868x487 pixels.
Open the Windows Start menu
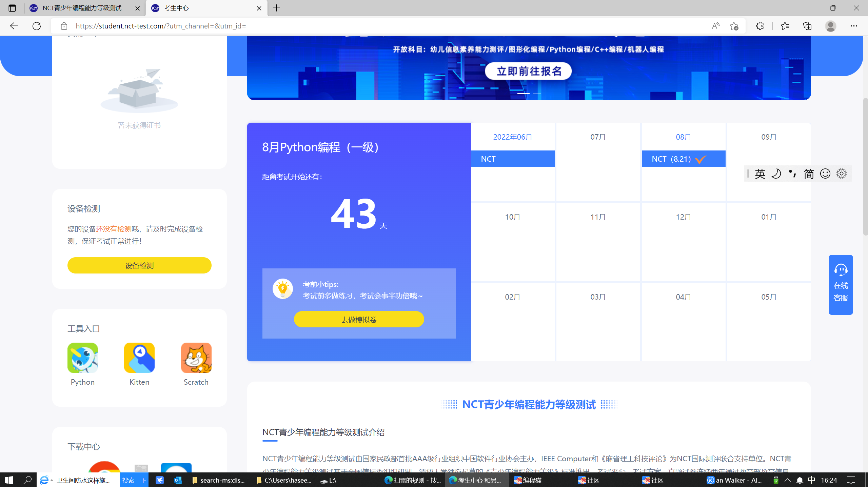coord(9,480)
